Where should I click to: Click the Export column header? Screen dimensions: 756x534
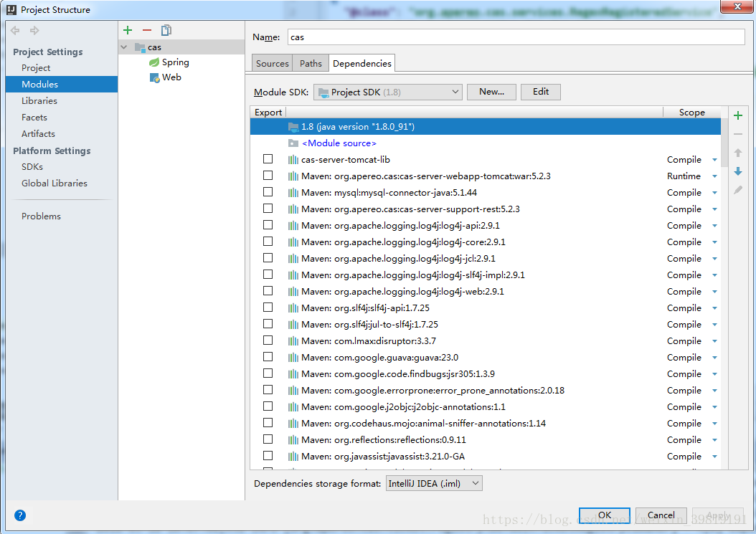pyautogui.click(x=268, y=113)
